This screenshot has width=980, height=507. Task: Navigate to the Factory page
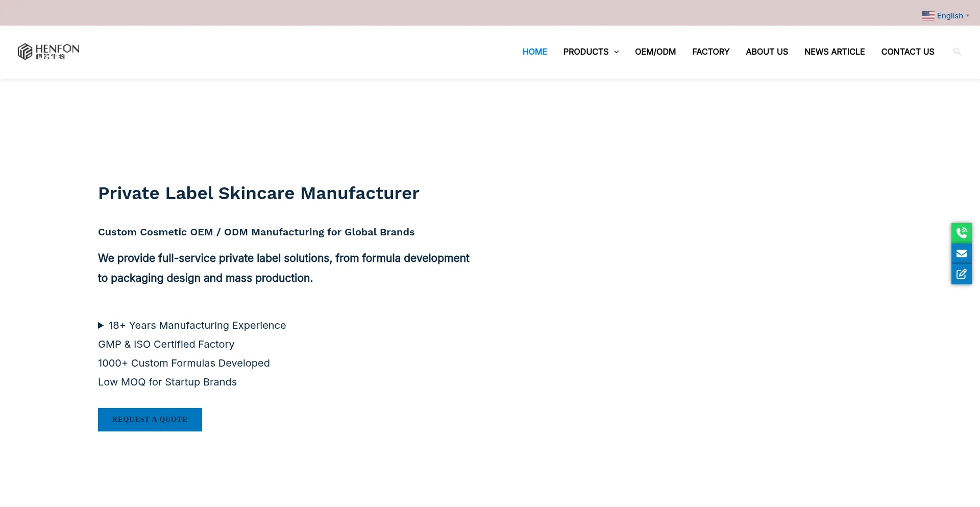[710, 52]
